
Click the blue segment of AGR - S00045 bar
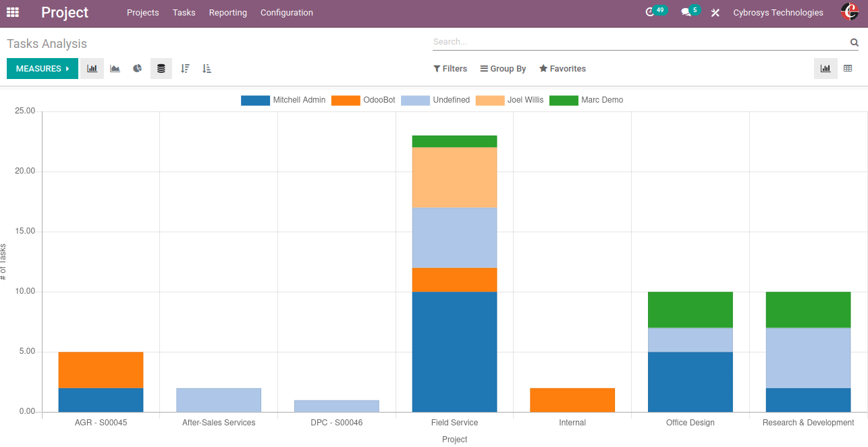101,400
